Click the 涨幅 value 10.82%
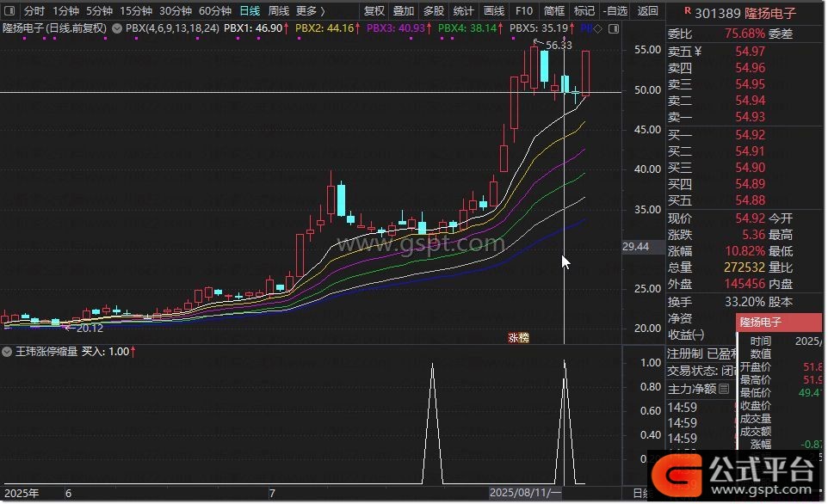 click(745, 250)
